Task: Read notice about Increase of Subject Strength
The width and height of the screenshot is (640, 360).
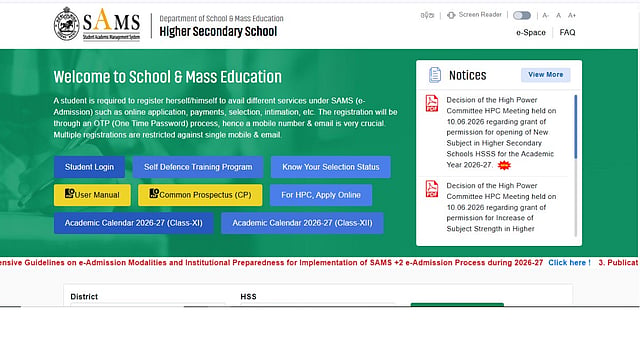Action: point(501,207)
